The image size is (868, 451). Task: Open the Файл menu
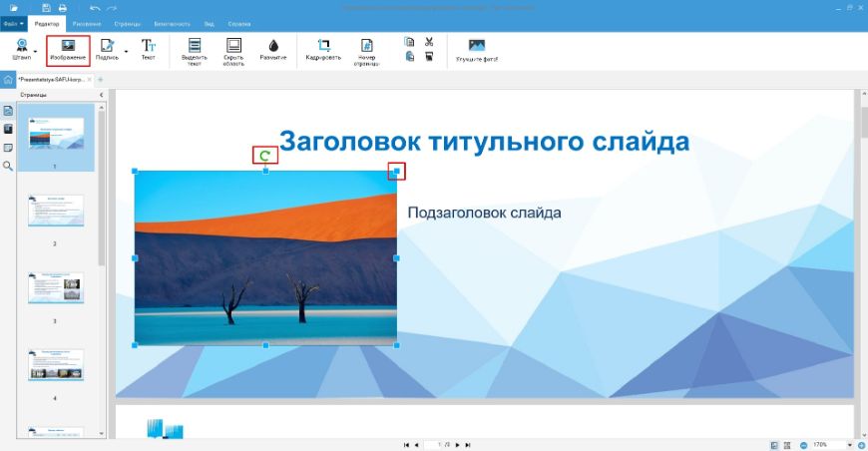click(x=14, y=24)
